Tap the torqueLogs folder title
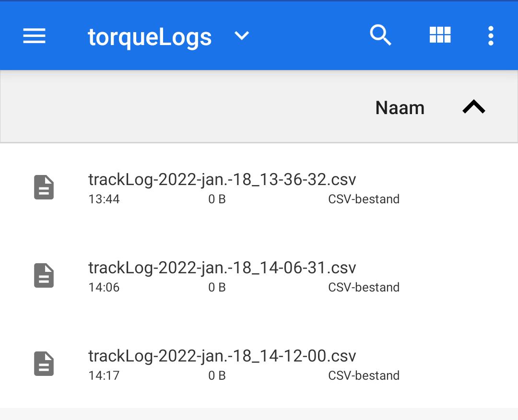The width and height of the screenshot is (518, 420). (150, 37)
